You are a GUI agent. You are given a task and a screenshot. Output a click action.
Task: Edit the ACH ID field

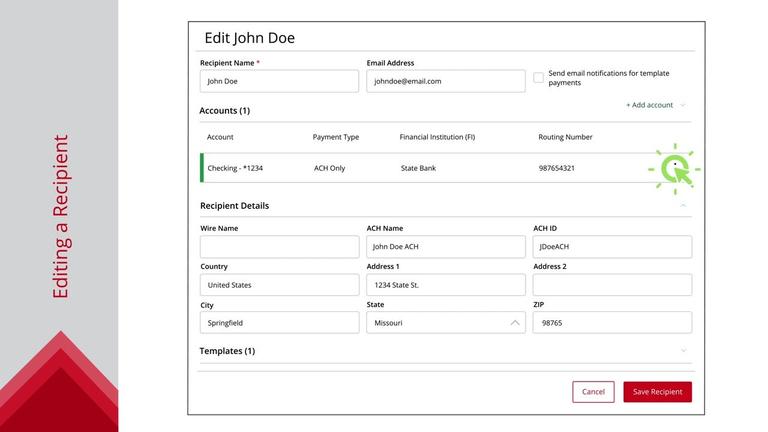612,246
